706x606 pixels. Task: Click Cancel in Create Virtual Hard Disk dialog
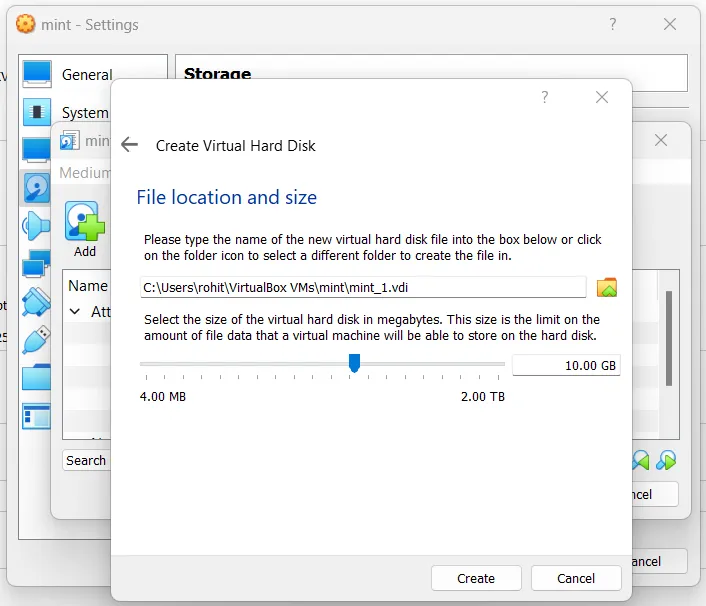click(576, 578)
